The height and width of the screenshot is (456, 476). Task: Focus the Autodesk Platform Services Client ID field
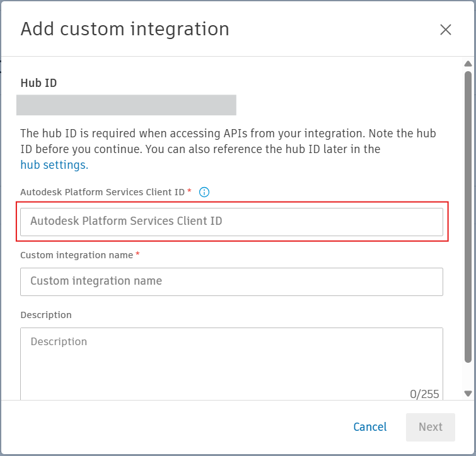[x=231, y=222]
